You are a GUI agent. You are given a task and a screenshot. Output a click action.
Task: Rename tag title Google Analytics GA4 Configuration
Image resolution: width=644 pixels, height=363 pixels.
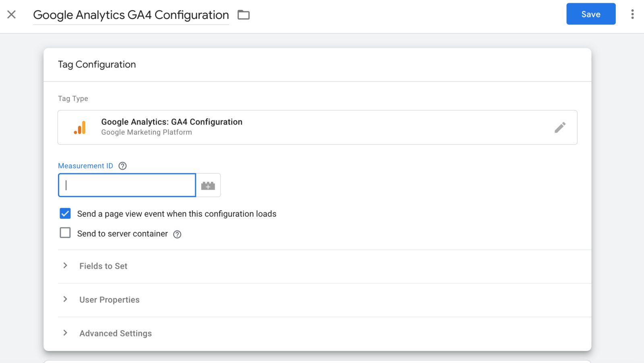131,15
